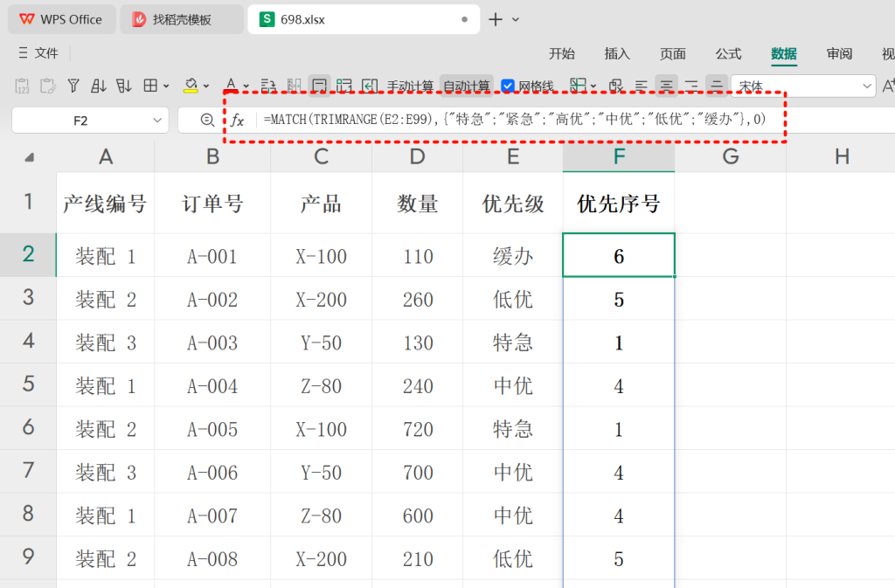Apply the red font color swatch
The image size is (895, 588).
tap(231, 86)
